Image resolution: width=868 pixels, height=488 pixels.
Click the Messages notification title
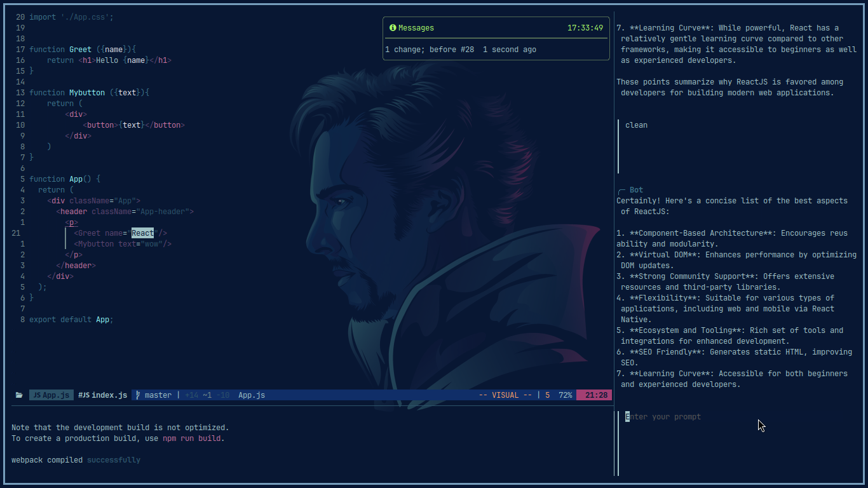pos(416,28)
